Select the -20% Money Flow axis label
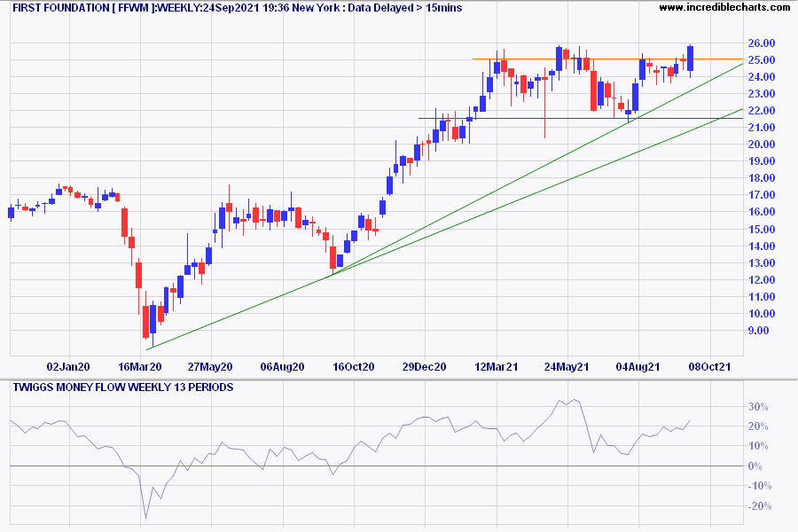This screenshot has height=532, width=798. click(x=759, y=506)
